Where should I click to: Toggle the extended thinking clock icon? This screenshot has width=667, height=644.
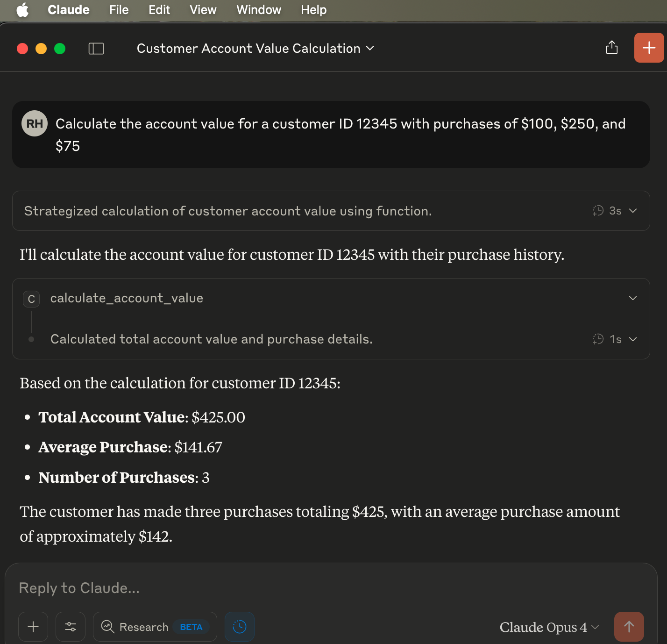(240, 627)
